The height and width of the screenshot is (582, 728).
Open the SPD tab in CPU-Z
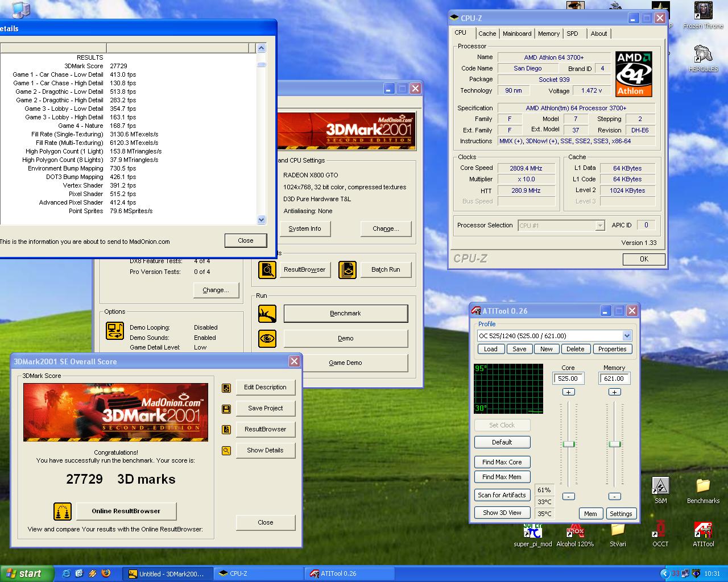coord(573,34)
